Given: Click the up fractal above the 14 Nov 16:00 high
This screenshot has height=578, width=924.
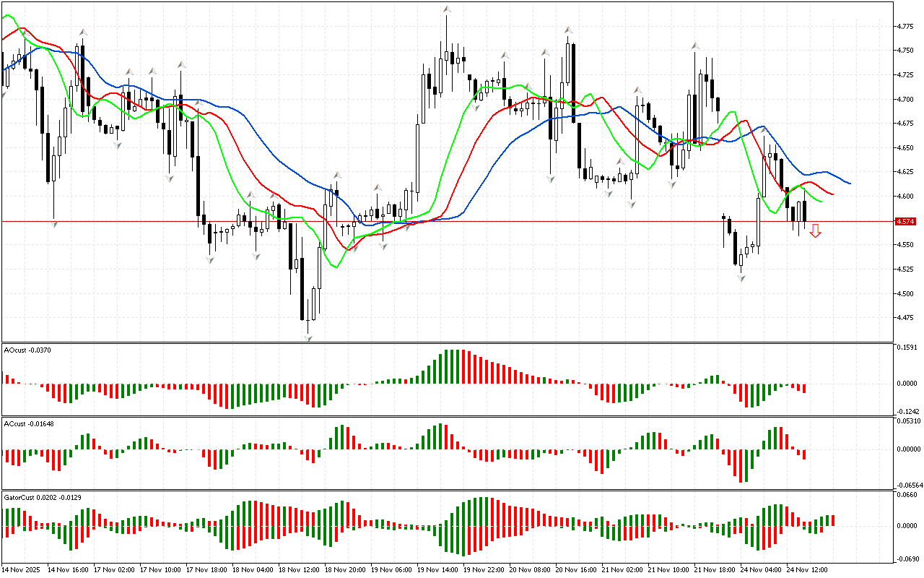Looking at the screenshot, I should click(83, 33).
